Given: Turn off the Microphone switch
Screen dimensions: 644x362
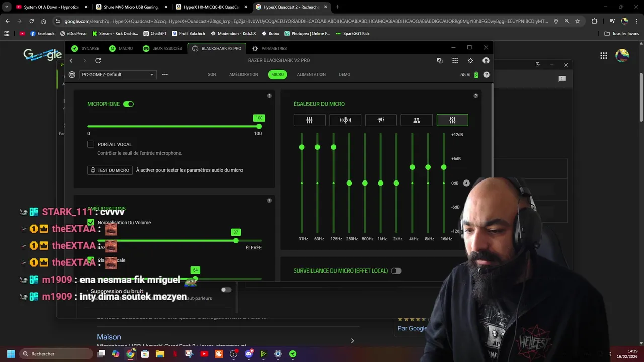Looking at the screenshot, I should tap(128, 104).
